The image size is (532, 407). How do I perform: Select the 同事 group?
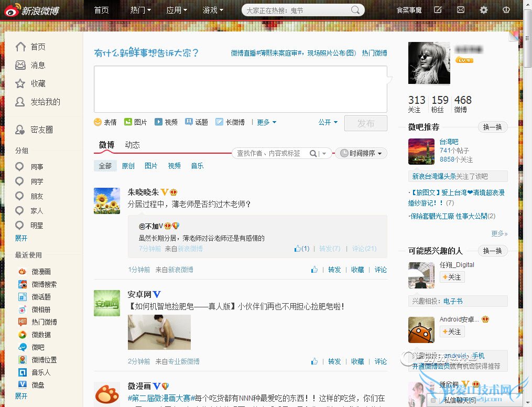tap(29, 167)
